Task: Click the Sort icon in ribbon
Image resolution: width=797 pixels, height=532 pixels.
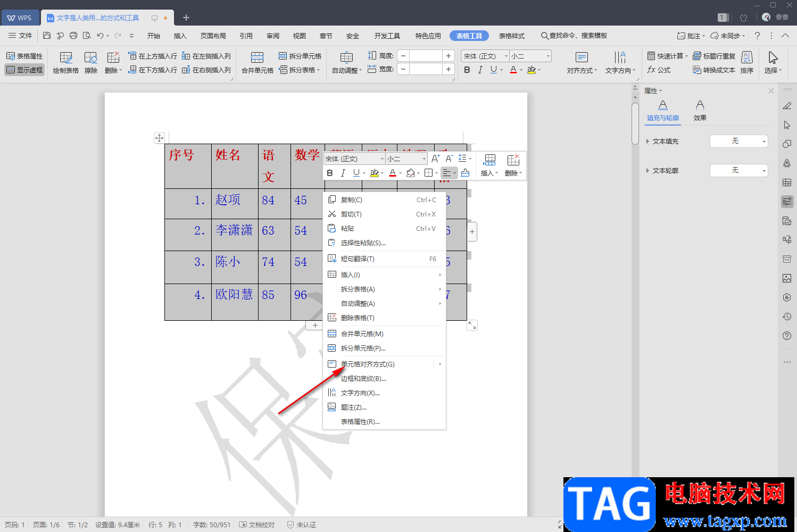Action: tap(747, 63)
